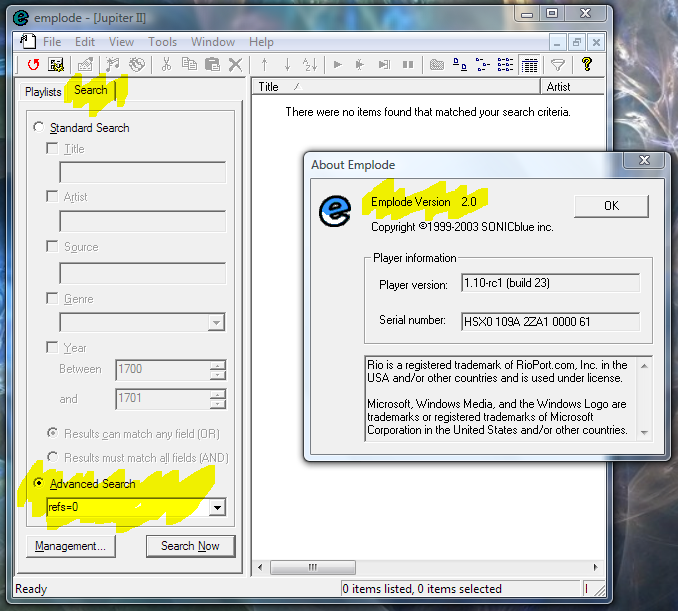Open the View menu
The image size is (678, 611).
click(121, 42)
